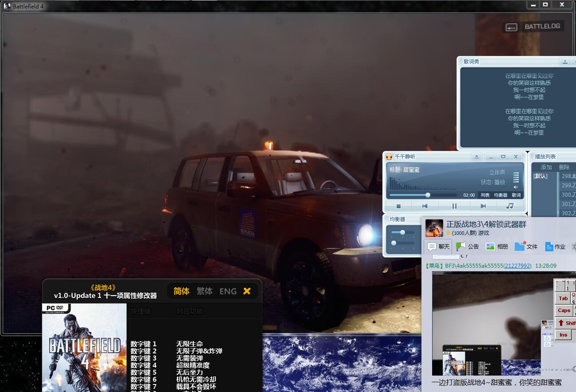Click the BATTLELOG back arrow icon
The width and height of the screenshot is (576, 392).
pos(511,27)
